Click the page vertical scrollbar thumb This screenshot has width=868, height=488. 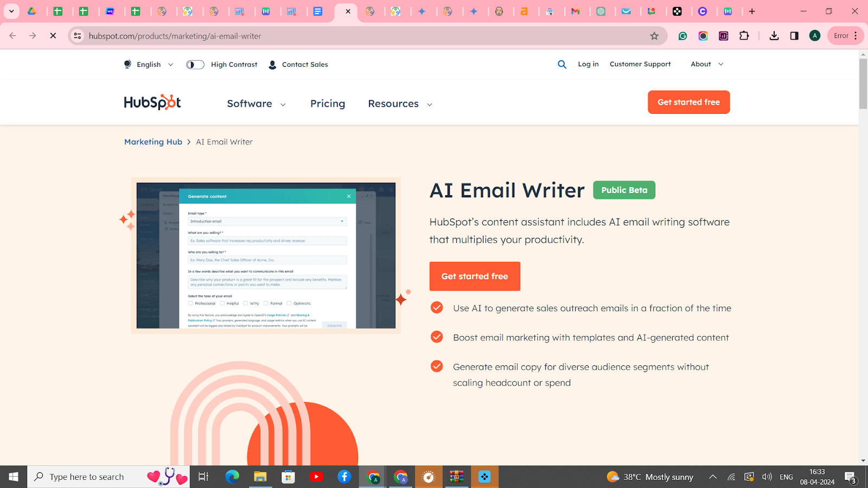[863, 84]
